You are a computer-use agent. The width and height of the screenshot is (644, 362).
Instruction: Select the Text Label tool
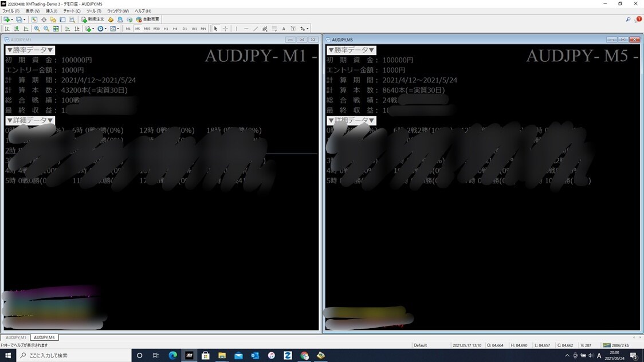(293, 29)
